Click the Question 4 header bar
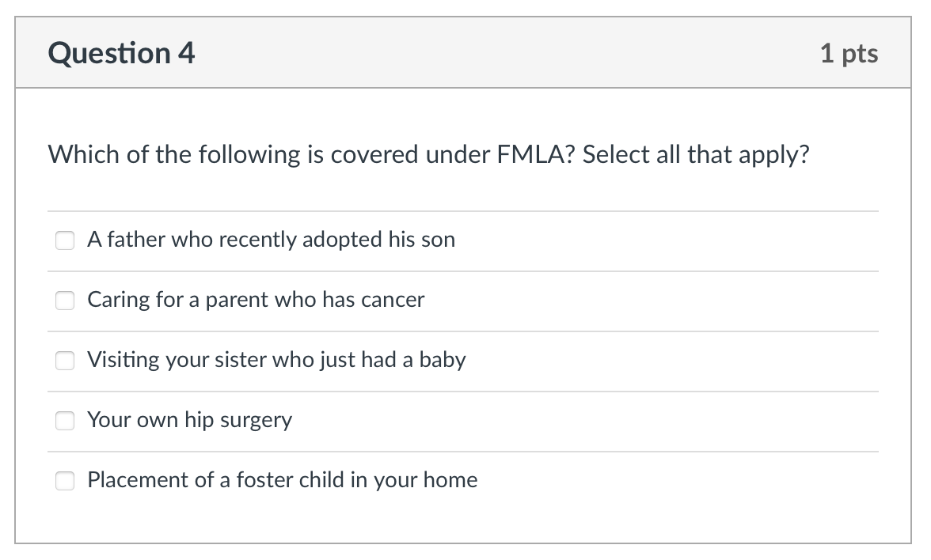The image size is (931, 560). (x=465, y=52)
